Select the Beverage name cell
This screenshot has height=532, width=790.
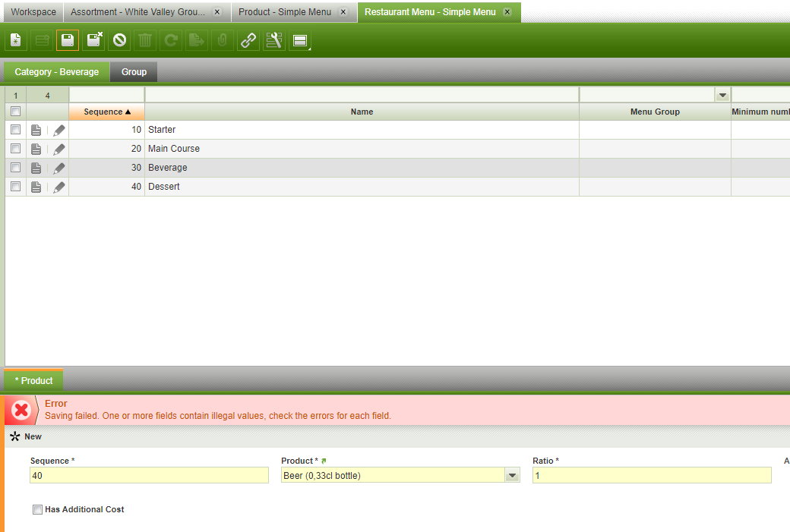(x=362, y=168)
